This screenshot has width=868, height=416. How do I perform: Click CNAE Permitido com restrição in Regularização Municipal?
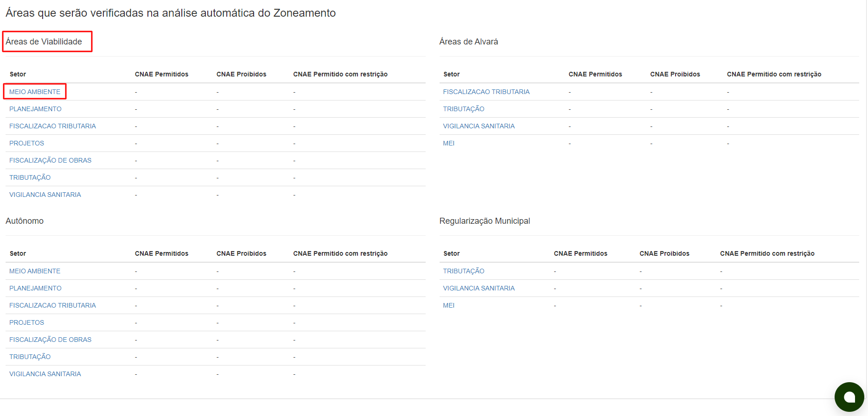[x=767, y=253]
